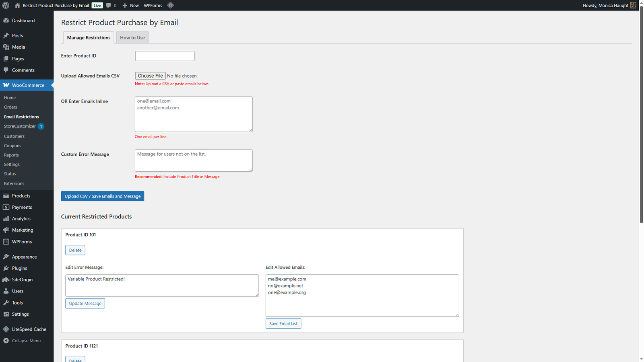Click the Choose File button
Screen dimensions: 644x362
[150, 76]
